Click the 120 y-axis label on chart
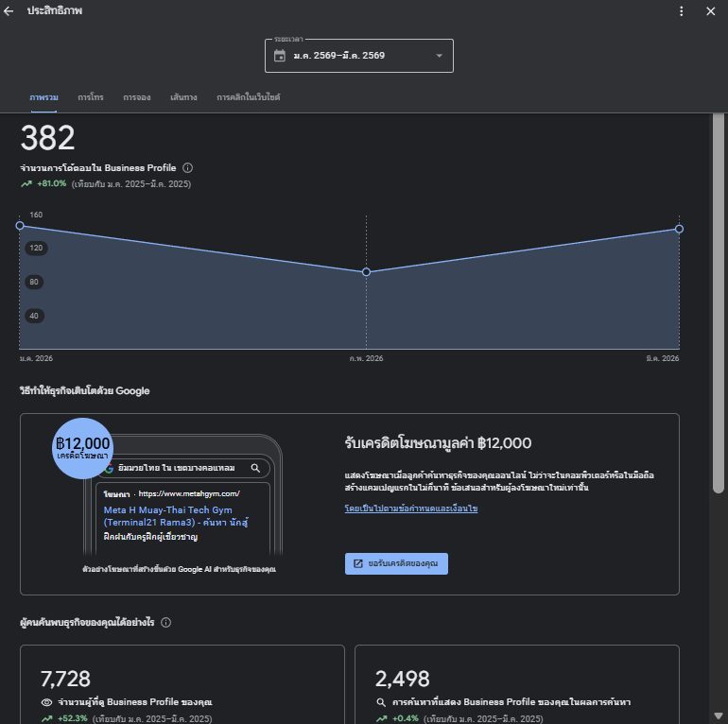 (36, 248)
